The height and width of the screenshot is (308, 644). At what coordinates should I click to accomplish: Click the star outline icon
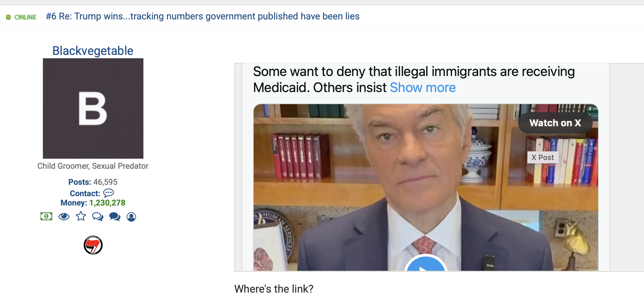click(81, 217)
